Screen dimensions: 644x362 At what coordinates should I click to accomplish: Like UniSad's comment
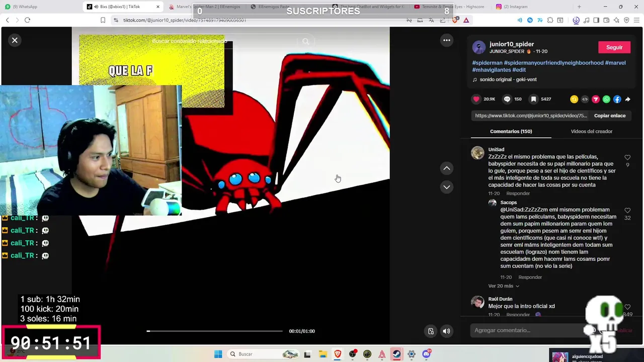point(627,158)
